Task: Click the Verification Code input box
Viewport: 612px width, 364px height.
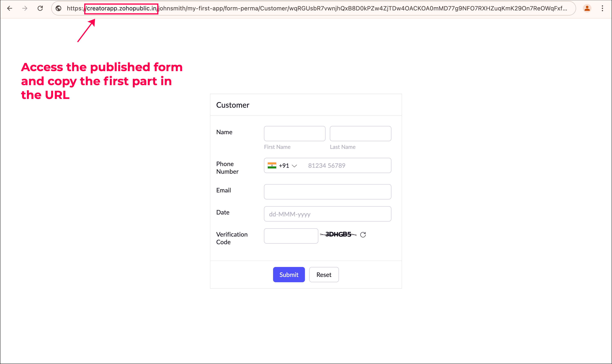Action: pos(291,236)
